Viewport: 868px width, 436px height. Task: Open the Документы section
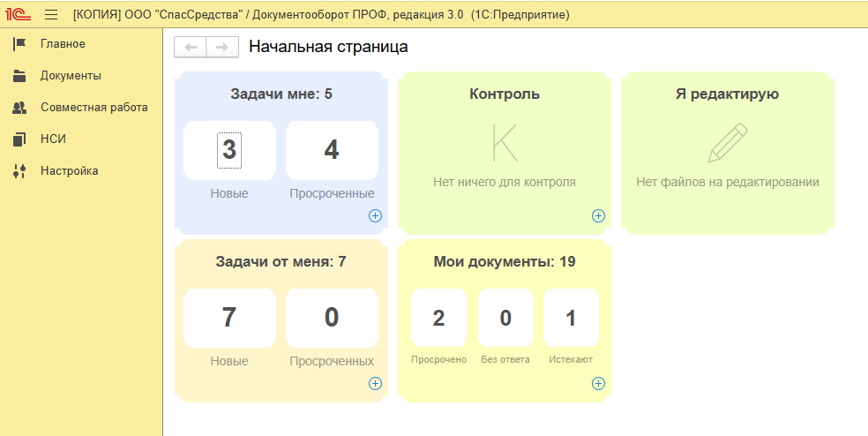(71, 76)
